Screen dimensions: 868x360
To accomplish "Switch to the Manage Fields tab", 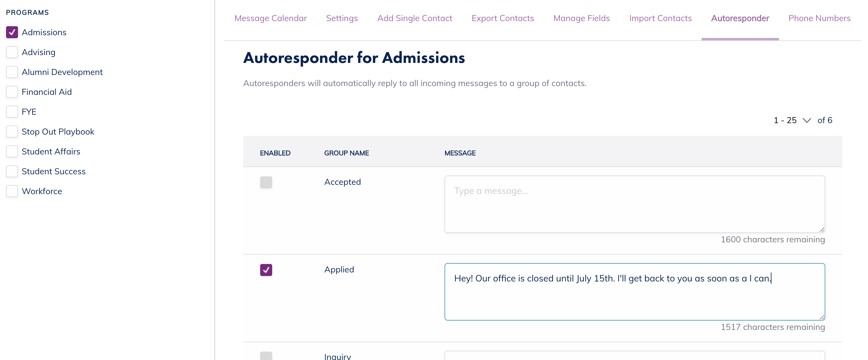I will pos(581,18).
